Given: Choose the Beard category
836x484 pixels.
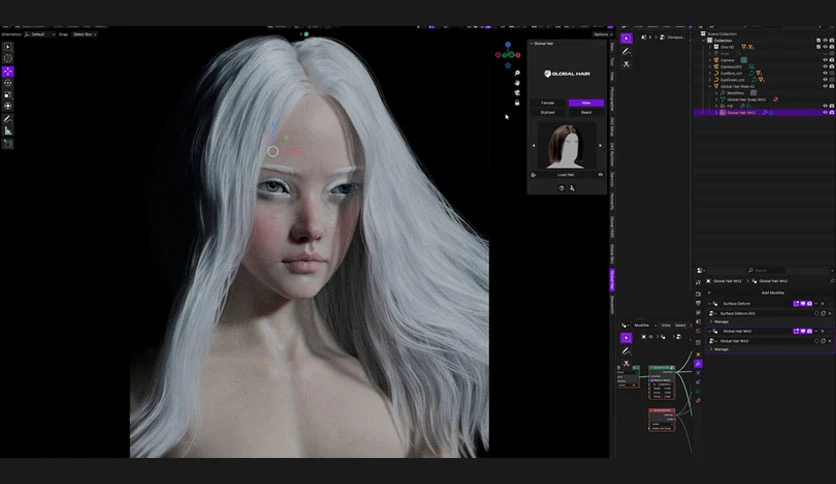Looking at the screenshot, I should pyautogui.click(x=586, y=112).
